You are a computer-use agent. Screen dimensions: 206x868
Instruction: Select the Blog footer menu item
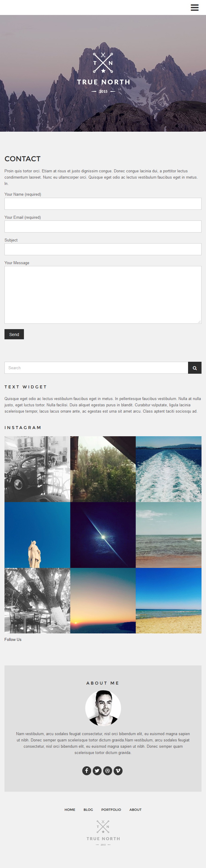(x=88, y=810)
